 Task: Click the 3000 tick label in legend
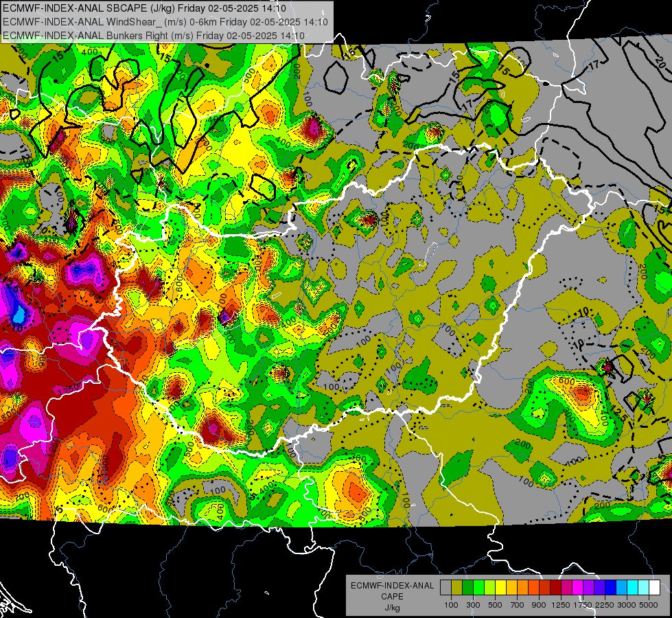[x=627, y=605]
